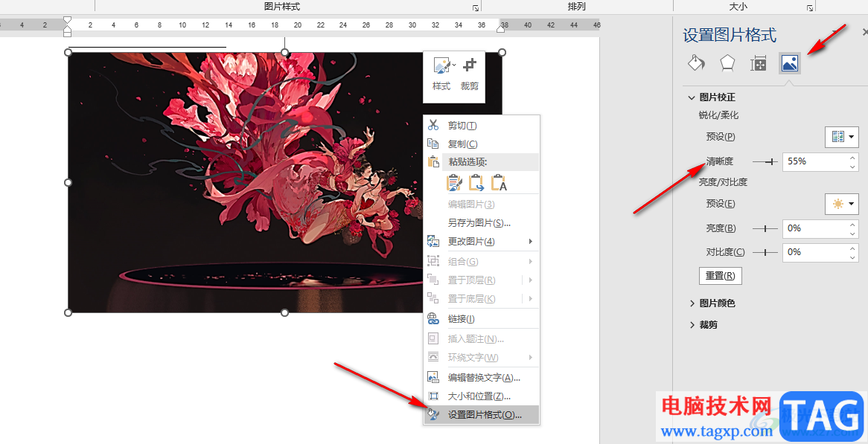Choose Merge Formatting paste option icon
868x444 pixels.
tap(476, 182)
